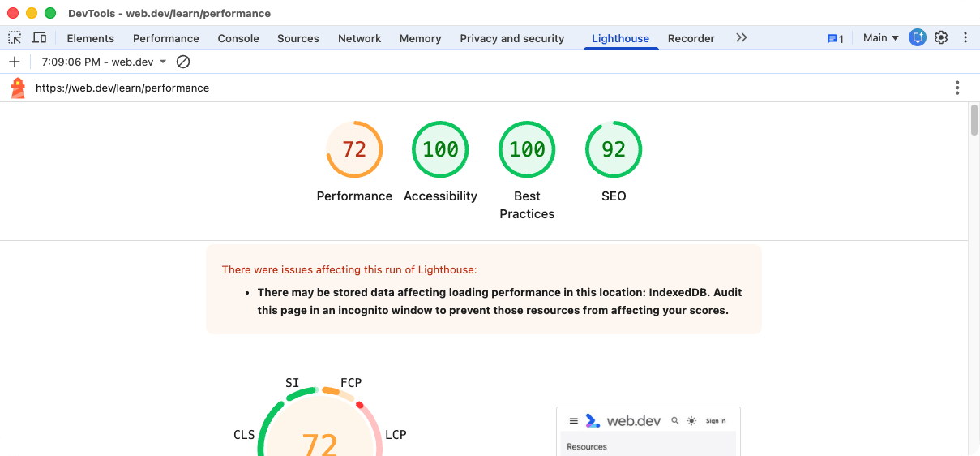This screenshot has height=456, width=980.
Task: Open the issues counter showing 1
Action: click(835, 38)
